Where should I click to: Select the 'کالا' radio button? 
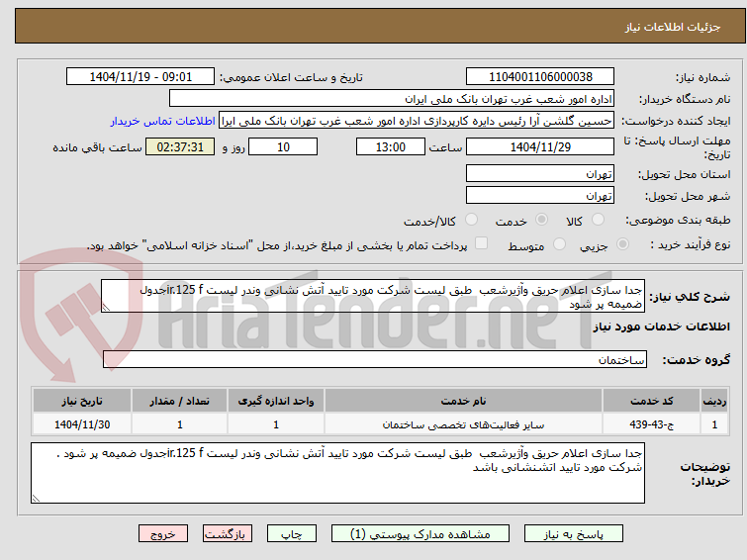598,220
